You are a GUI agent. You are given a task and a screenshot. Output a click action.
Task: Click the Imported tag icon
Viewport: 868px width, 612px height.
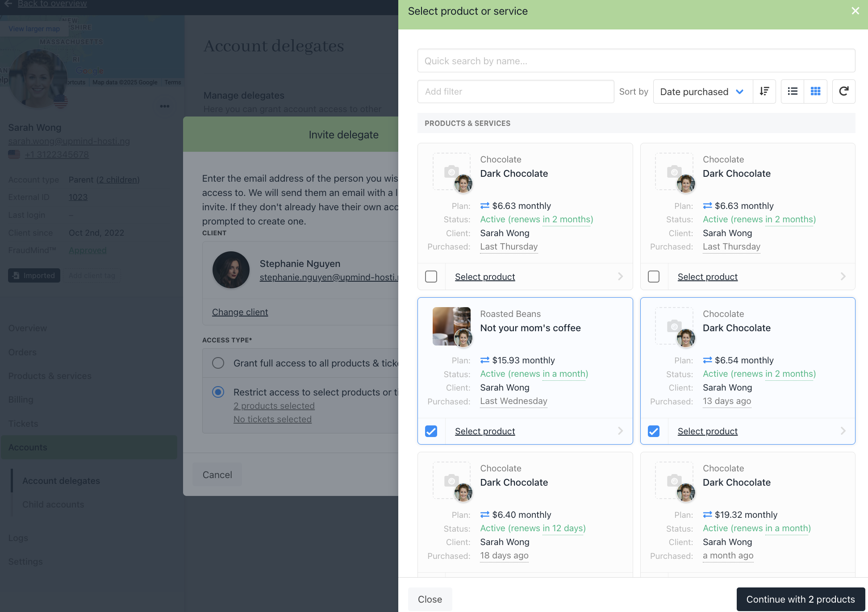pyautogui.click(x=16, y=275)
